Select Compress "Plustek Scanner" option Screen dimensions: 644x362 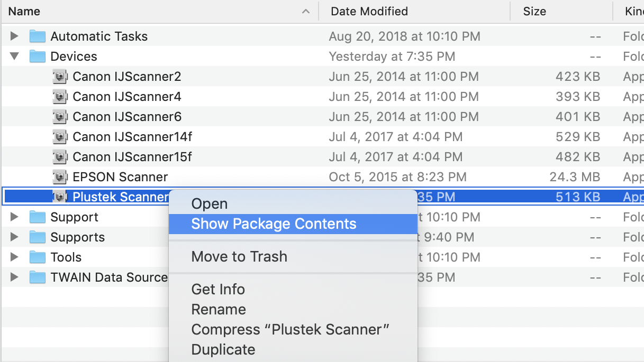click(291, 330)
